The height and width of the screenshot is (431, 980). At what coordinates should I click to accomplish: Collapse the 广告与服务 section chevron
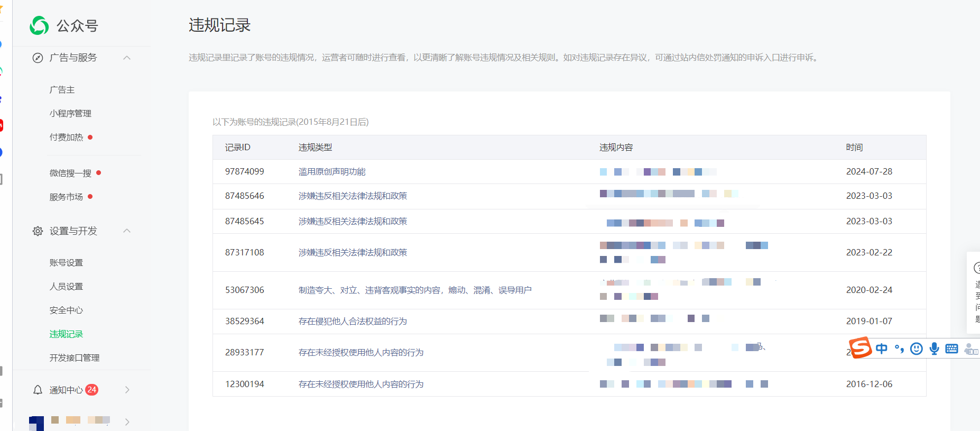[x=127, y=58]
